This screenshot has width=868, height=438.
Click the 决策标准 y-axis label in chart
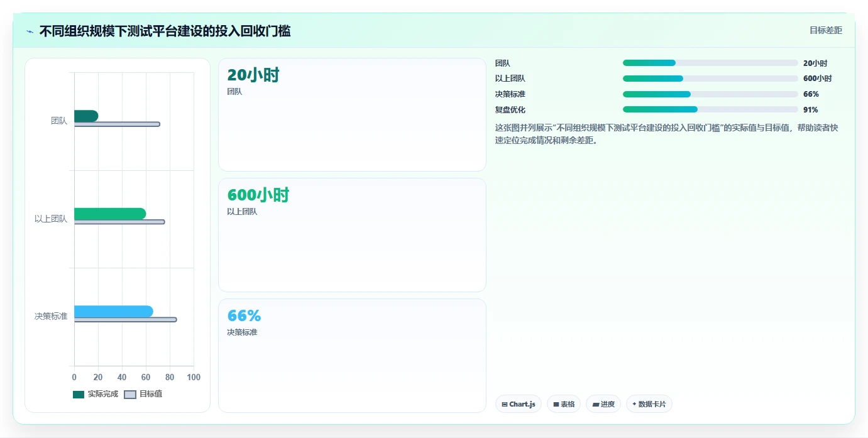[x=51, y=316]
